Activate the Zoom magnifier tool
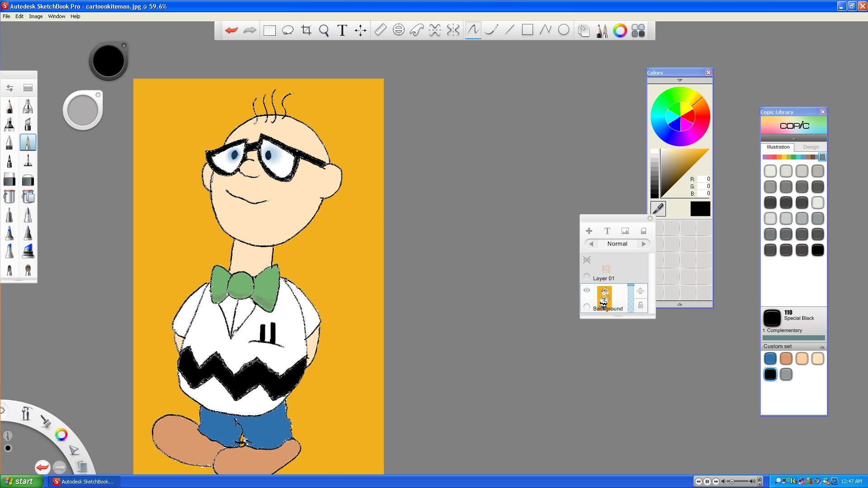The image size is (868, 488). (324, 30)
